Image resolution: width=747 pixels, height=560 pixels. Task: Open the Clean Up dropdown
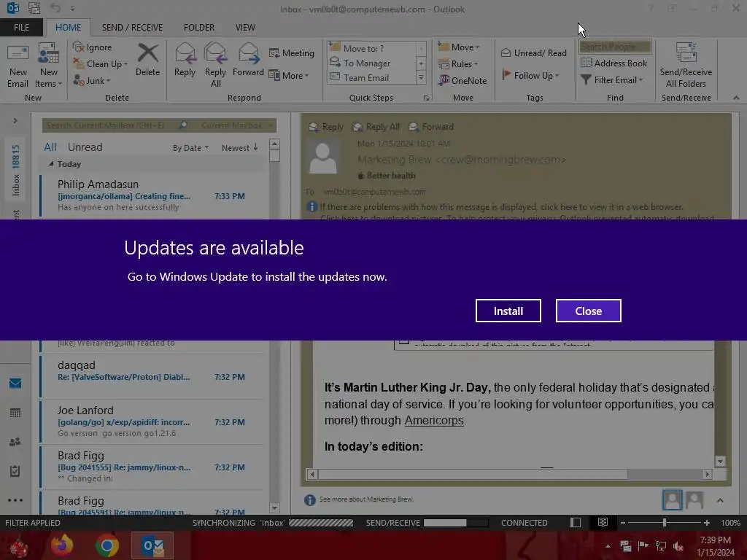[x=101, y=64]
